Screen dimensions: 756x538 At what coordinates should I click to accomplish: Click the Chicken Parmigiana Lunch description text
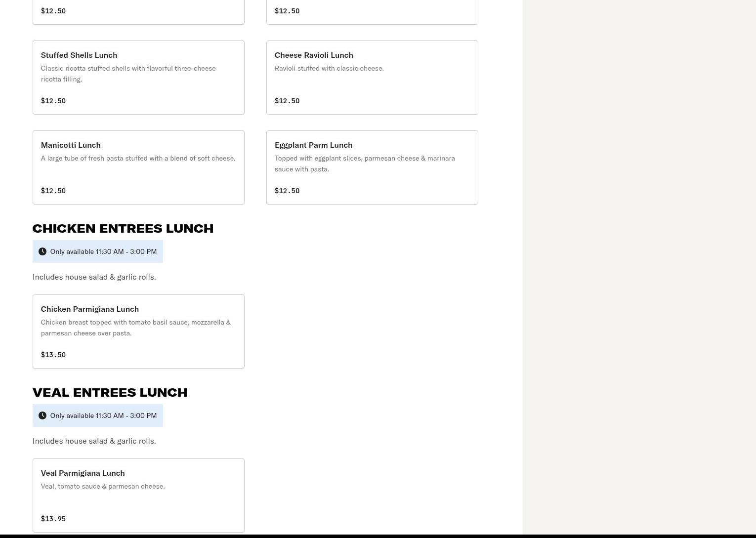point(135,328)
